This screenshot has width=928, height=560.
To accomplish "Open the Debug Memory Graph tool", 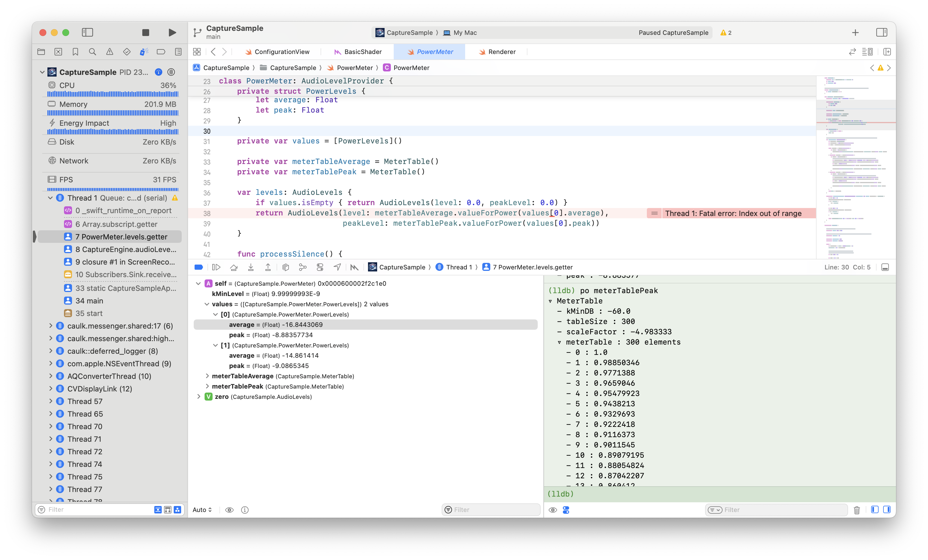I will (x=302, y=267).
